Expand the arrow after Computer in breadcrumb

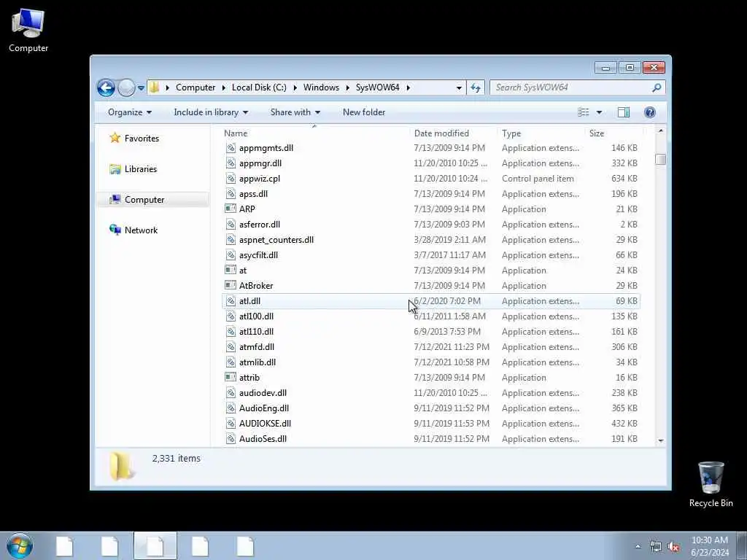[223, 87]
